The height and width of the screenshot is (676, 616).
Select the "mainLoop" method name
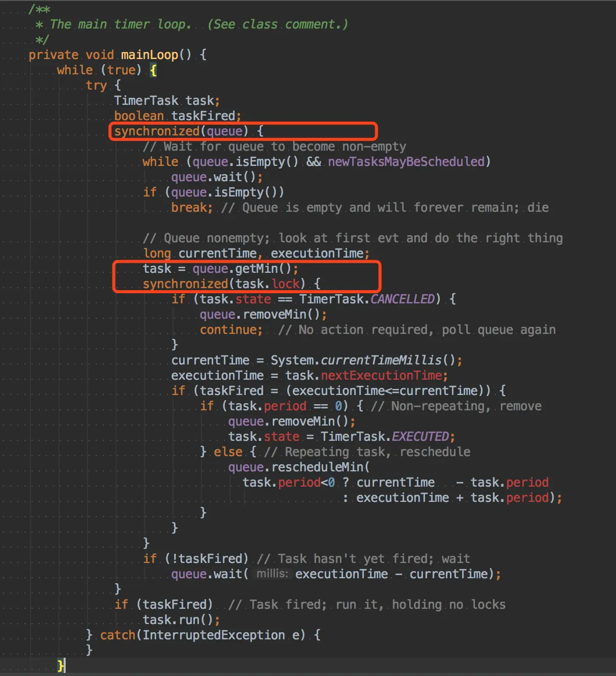coord(149,55)
